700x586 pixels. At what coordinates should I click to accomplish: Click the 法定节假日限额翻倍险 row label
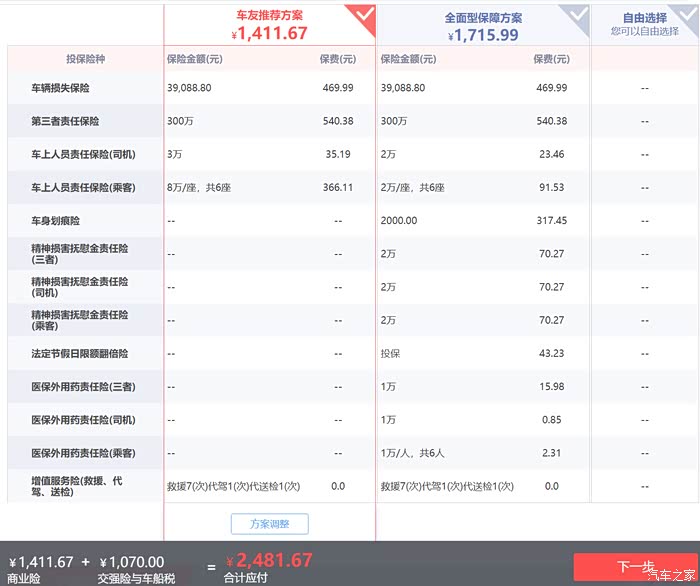(x=79, y=354)
